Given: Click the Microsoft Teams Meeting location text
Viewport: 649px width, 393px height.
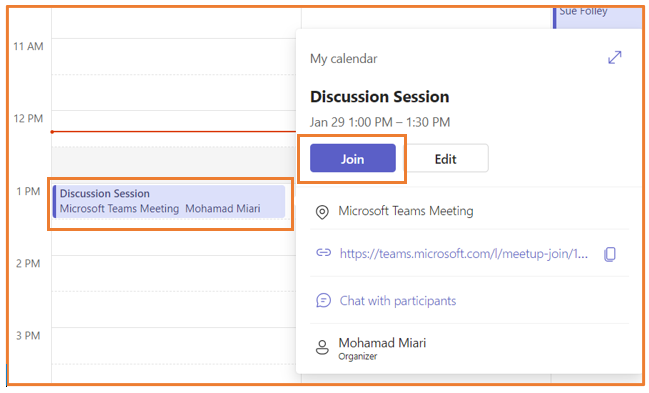Looking at the screenshot, I should pos(406,211).
